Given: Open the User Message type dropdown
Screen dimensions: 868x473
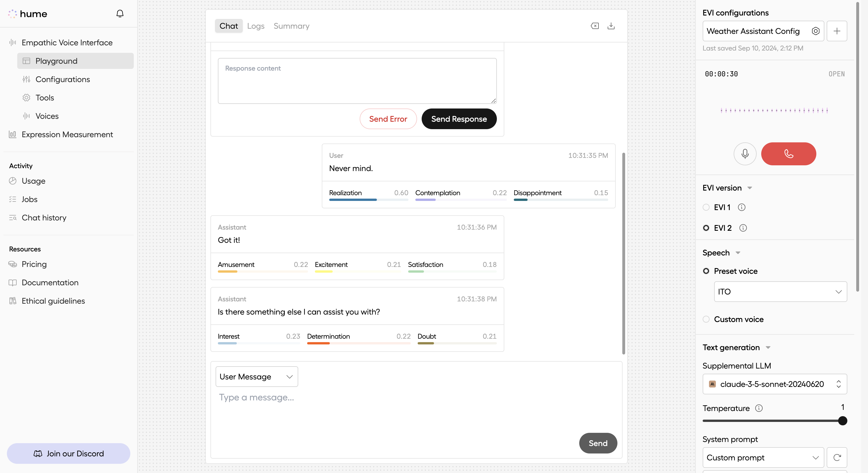Looking at the screenshot, I should [256, 376].
